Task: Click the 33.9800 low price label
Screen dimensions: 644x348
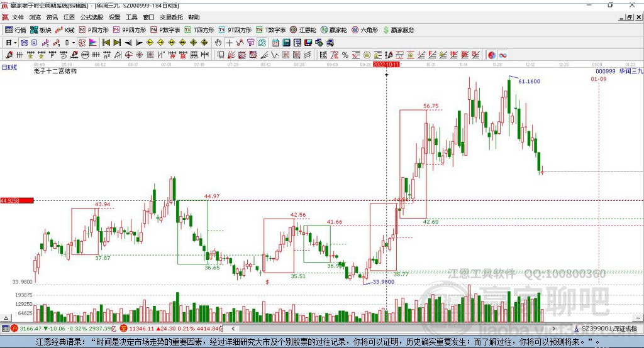Action: point(383,281)
